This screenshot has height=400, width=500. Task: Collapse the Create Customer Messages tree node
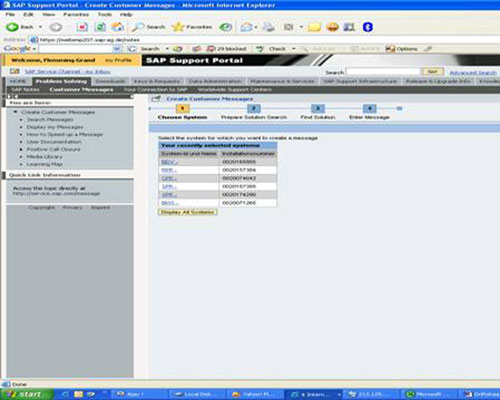tap(15, 112)
